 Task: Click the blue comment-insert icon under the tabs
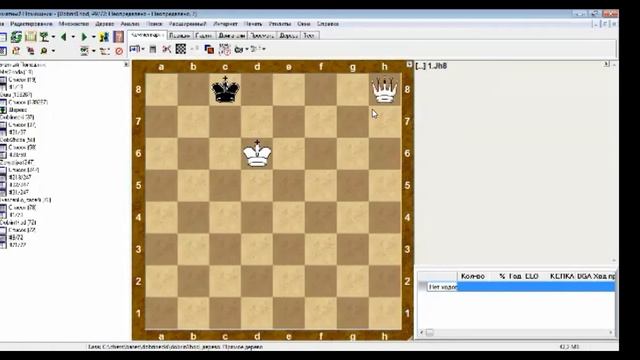(x=134, y=49)
